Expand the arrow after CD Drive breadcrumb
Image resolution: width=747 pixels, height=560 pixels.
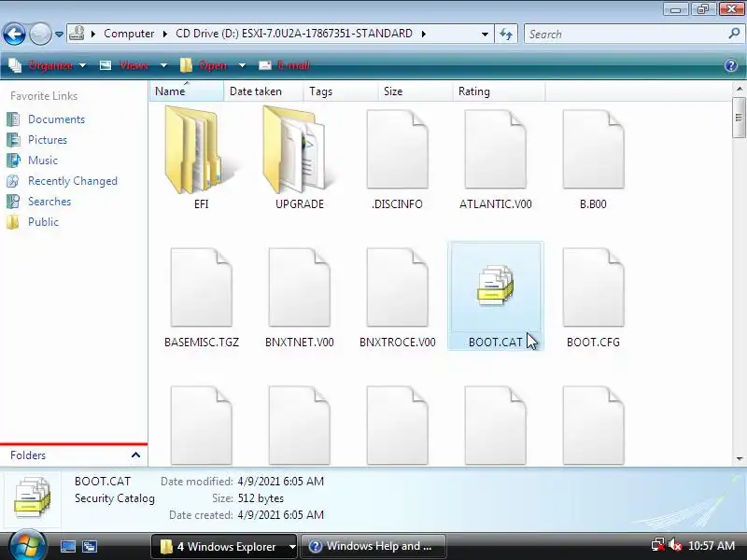tap(423, 34)
